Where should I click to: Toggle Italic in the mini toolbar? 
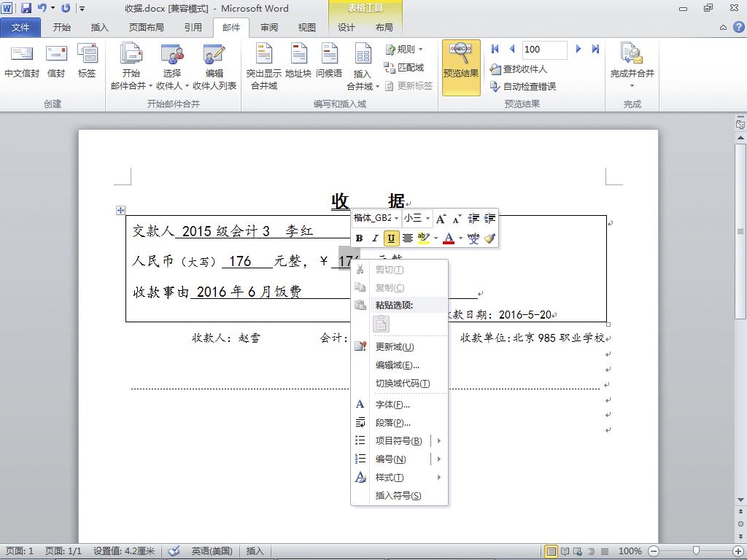(x=375, y=238)
